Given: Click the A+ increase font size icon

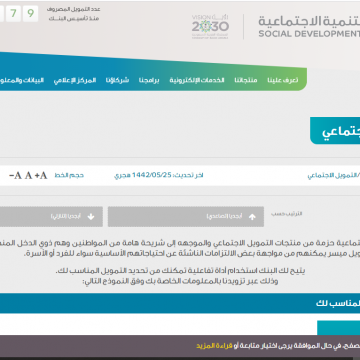Looking at the screenshot, I should coord(41,175).
